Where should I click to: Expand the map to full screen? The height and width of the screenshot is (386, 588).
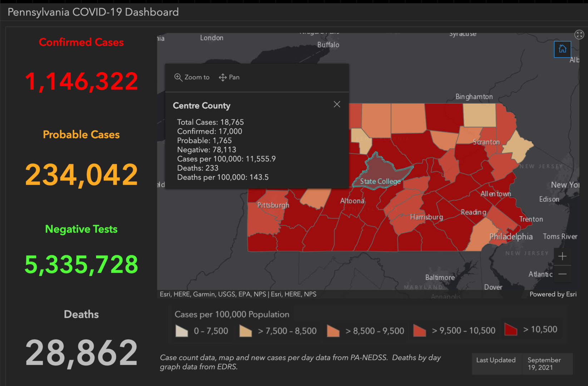point(579,34)
